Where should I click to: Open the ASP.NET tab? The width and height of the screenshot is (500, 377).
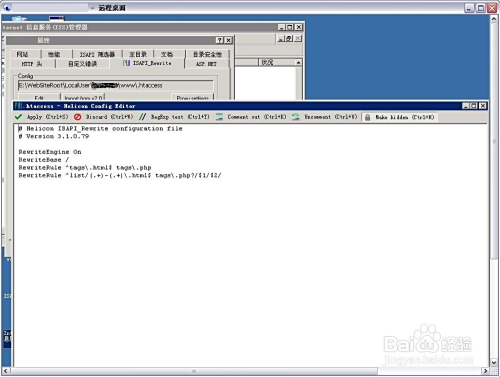(206, 64)
